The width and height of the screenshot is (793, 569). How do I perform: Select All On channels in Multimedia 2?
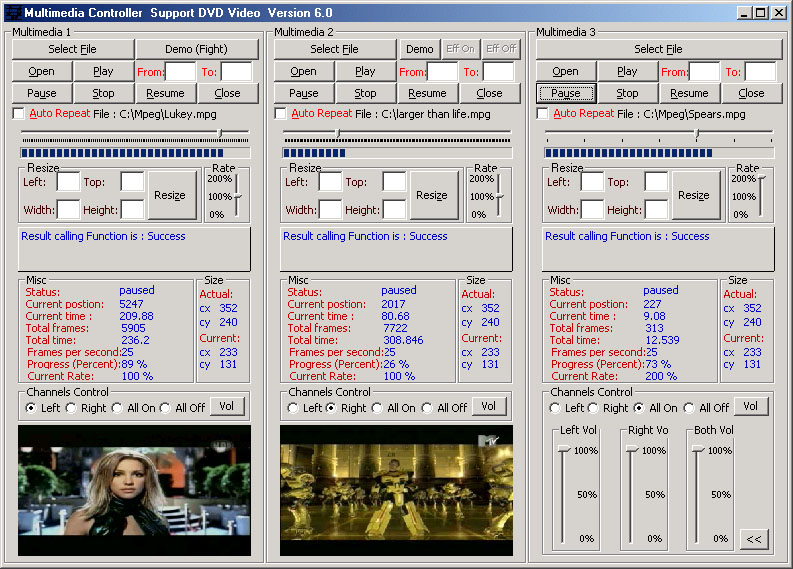pyautogui.click(x=377, y=408)
